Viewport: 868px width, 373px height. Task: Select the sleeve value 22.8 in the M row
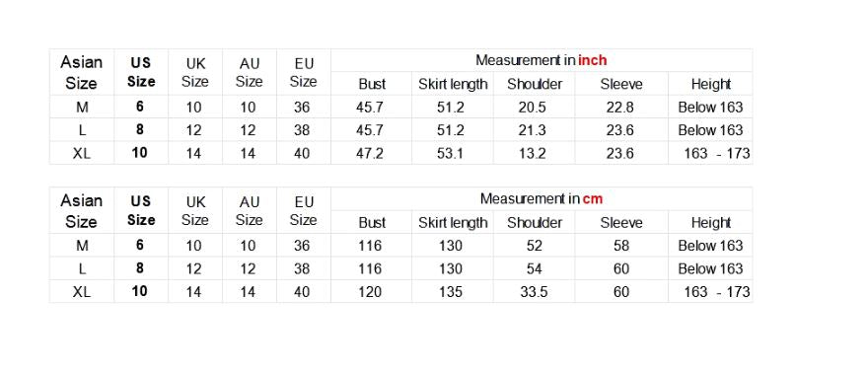coord(620,108)
